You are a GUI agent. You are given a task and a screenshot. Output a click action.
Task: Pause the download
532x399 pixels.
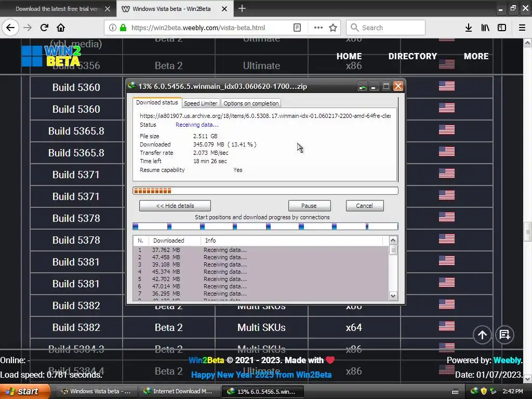point(309,206)
